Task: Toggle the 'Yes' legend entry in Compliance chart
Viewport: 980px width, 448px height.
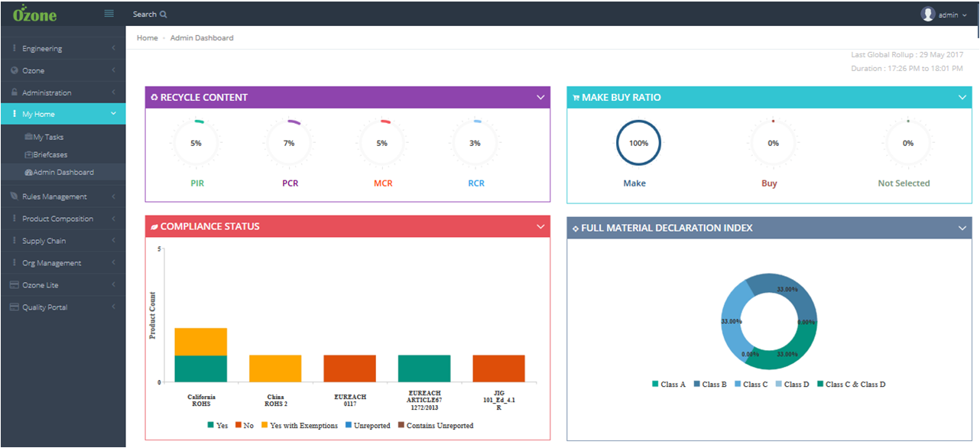Action: coord(217,426)
